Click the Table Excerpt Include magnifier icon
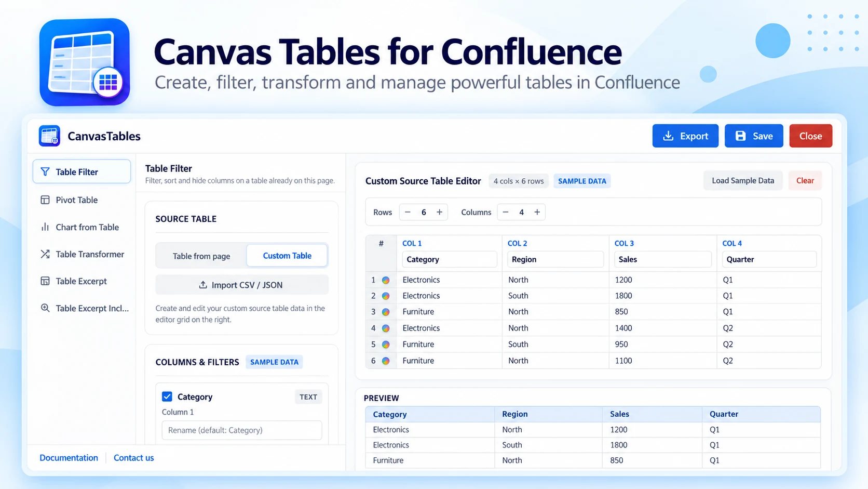Screen dimensions: 868x489 [x=45, y=308]
